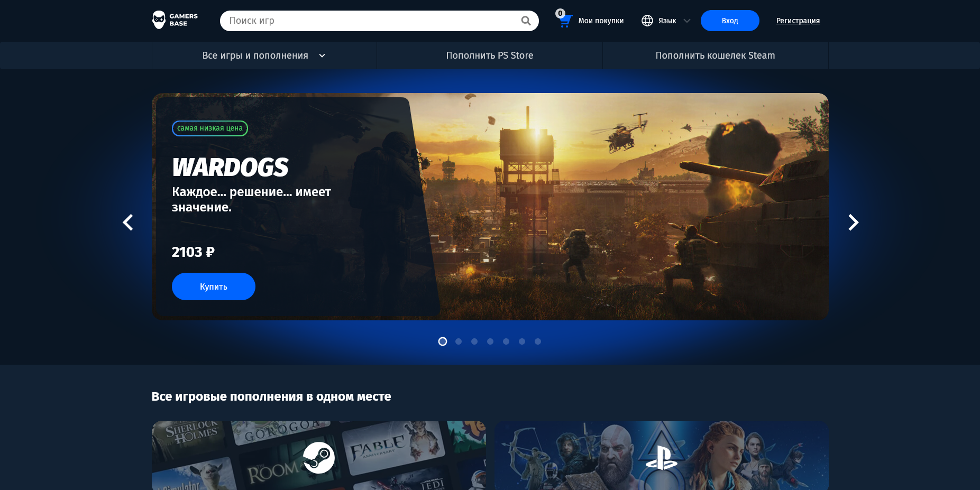Click the Все игровые пополнения в одном месте heading
The image size is (980, 490).
tap(271, 396)
